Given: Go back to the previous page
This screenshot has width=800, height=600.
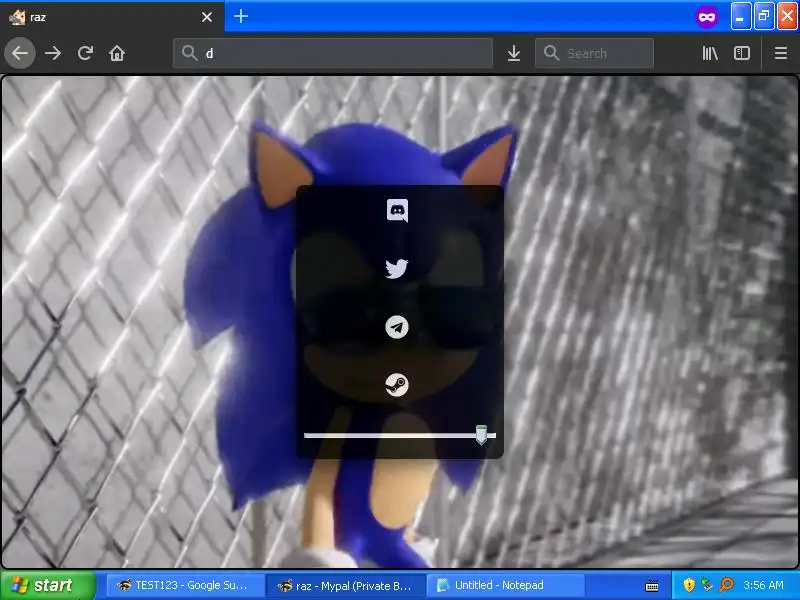Looking at the screenshot, I should 20,53.
